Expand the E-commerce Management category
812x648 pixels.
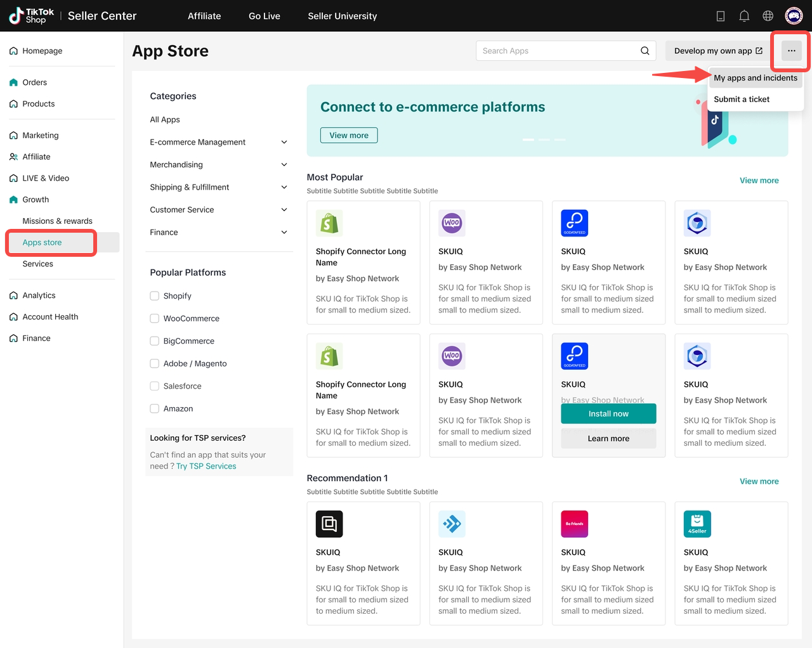pyautogui.click(x=284, y=142)
